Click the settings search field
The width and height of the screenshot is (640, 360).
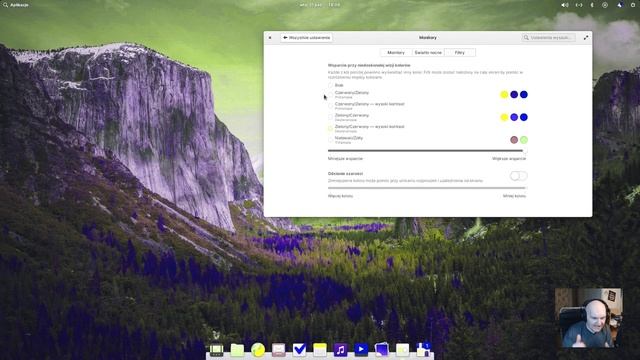[549, 38]
